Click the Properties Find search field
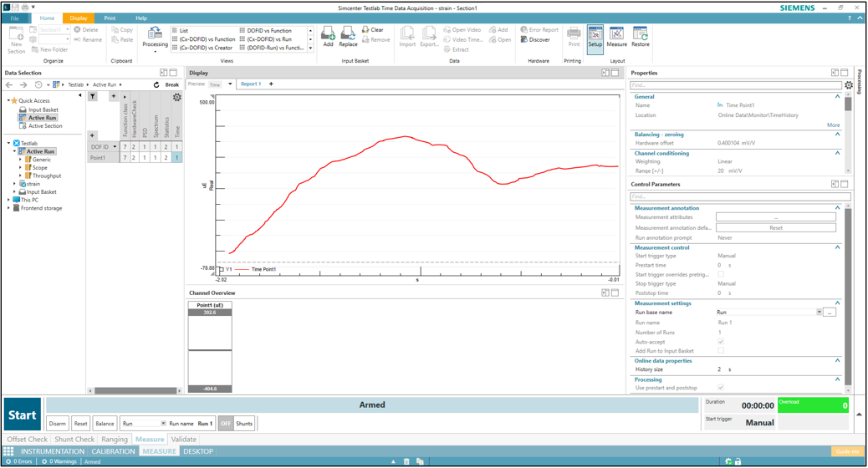The height and width of the screenshot is (468, 868). [736, 85]
